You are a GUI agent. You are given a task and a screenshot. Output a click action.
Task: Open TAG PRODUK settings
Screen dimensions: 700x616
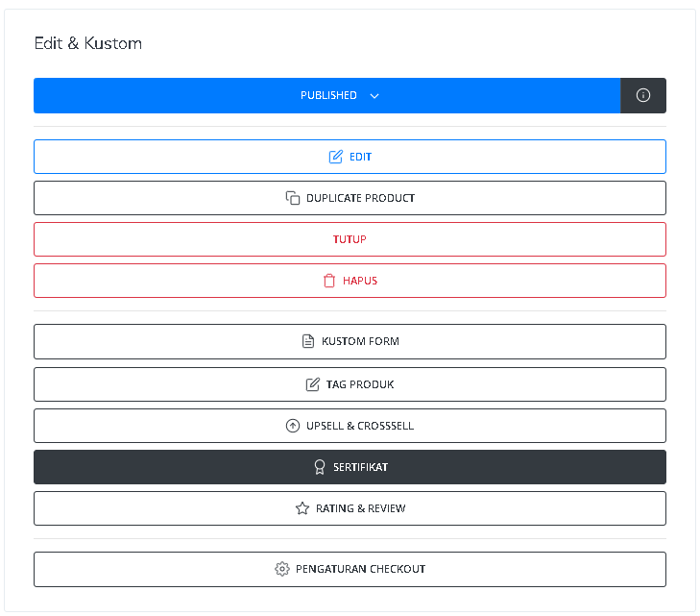pos(350,384)
